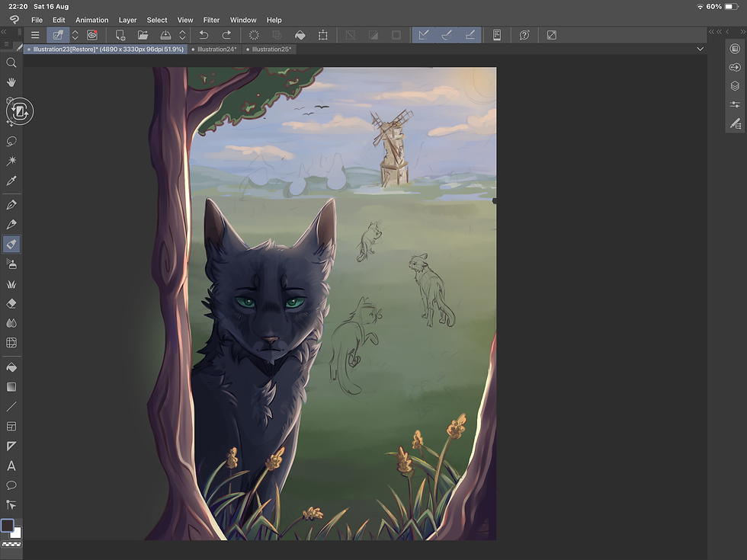Switch to the Illustration24 tab
Image resolution: width=747 pixels, height=560 pixels.
pos(216,49)
